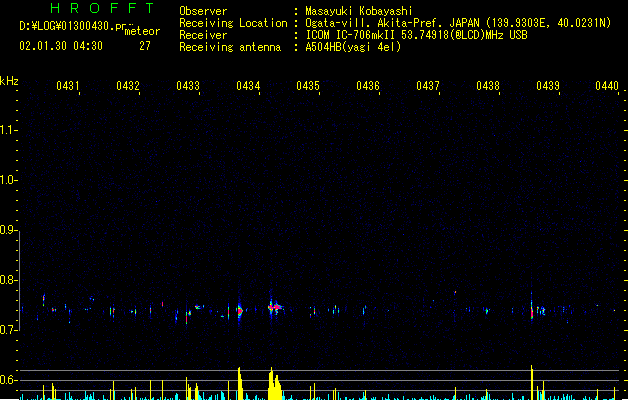Image resolution: width=629 pixels, height=400 pixels.
Task: Click the bright meteor echo between 0434 and 0435
Action: point(275,308)
